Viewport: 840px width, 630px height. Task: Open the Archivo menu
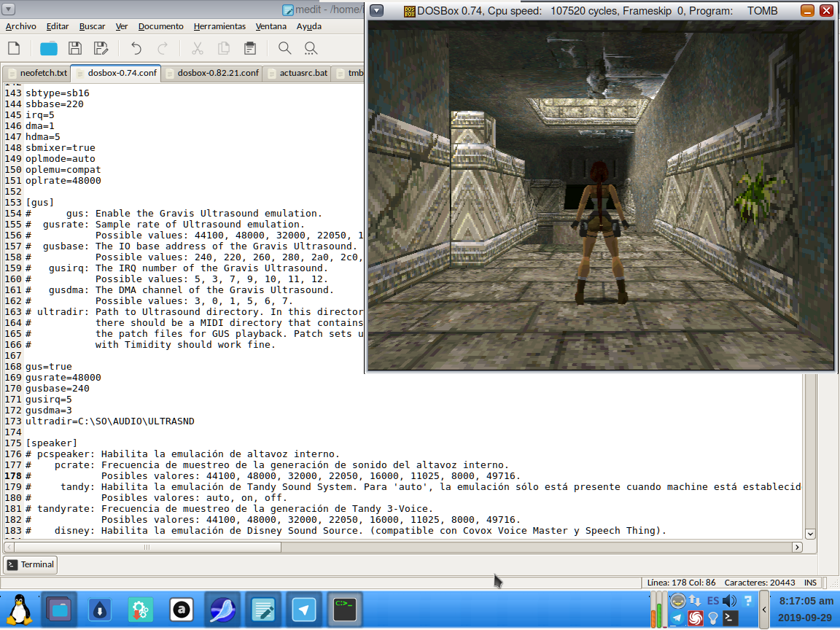coord(21,26)
